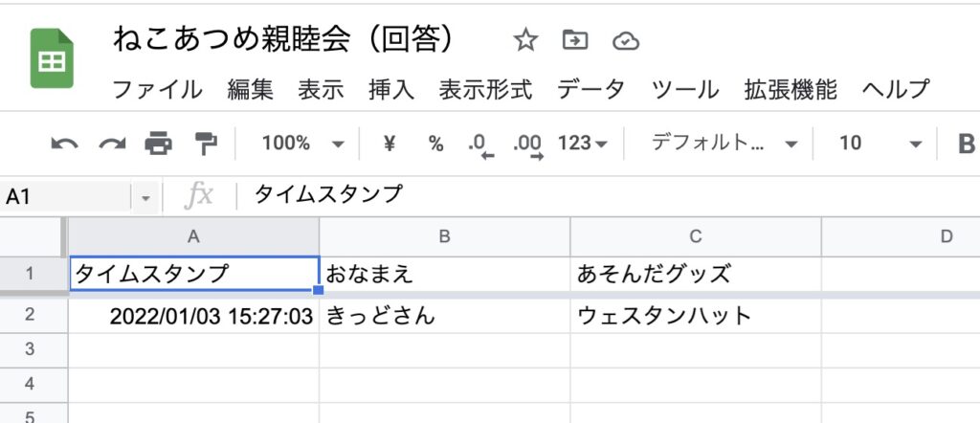Screen dimensions: 980x423
Task: Click the redo arrow icon
Action: (113, 145)
